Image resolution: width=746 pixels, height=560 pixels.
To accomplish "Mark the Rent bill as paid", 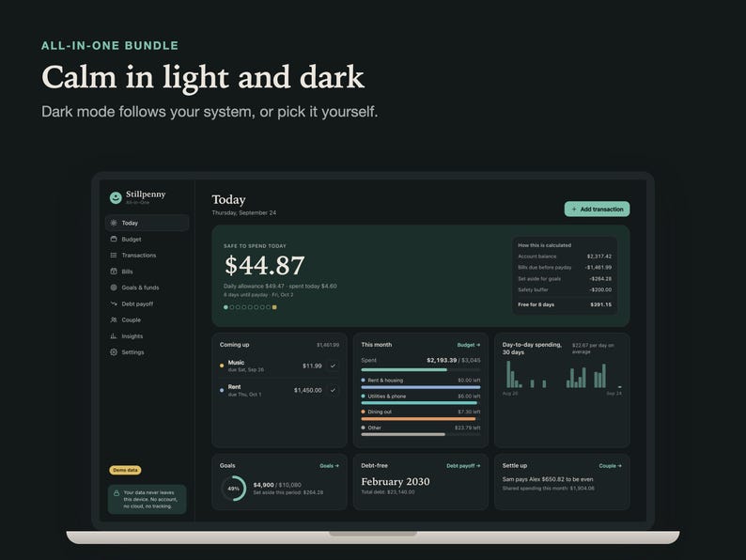I will (x=333, y=390).
